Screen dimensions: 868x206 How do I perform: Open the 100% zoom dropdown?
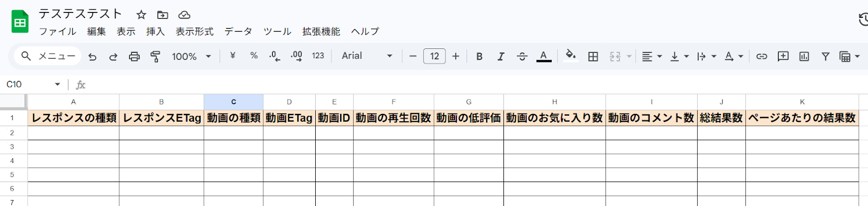191,57
